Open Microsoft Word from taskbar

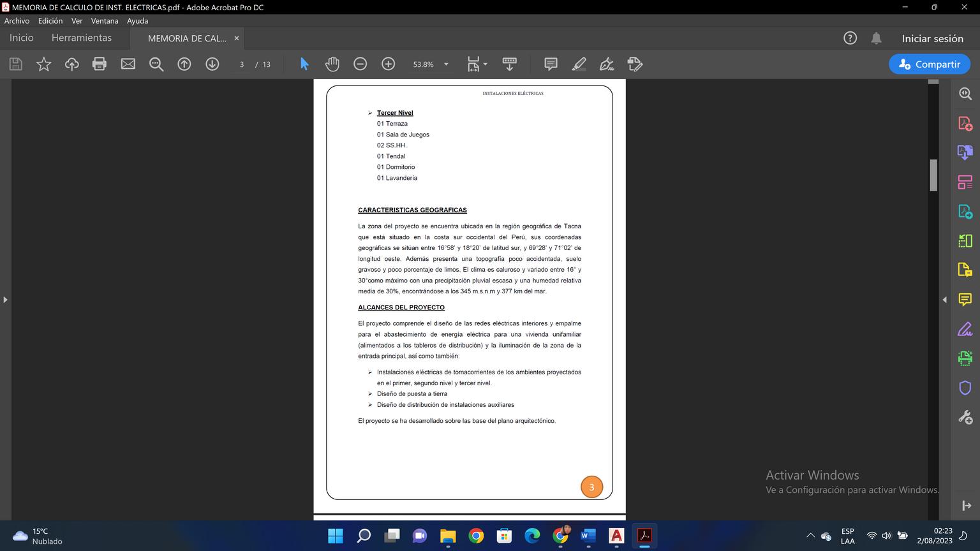(588, 536)
